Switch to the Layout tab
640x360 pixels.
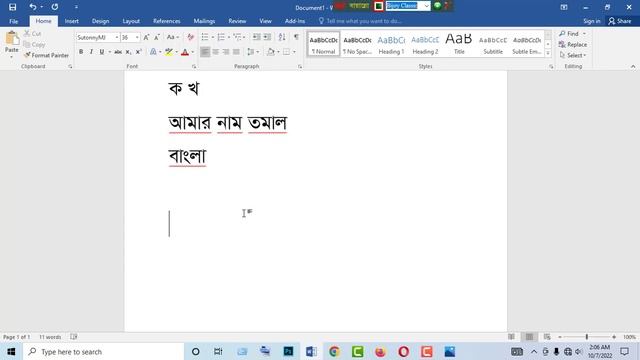pos(131,21)
